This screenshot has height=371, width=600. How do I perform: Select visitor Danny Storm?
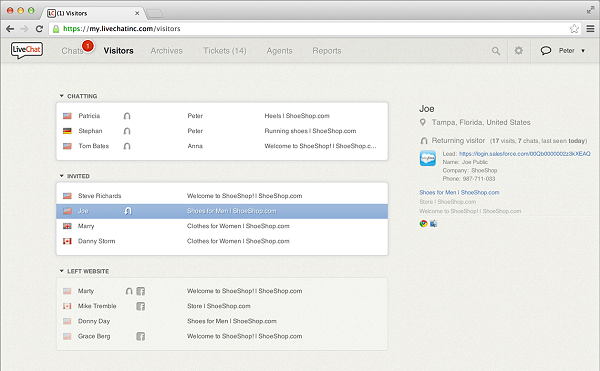[x=222, y=241]
